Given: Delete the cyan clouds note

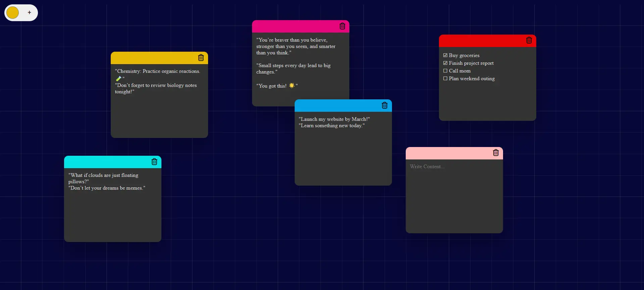Looking at the screenshot, I should click(x=154, y=162).
